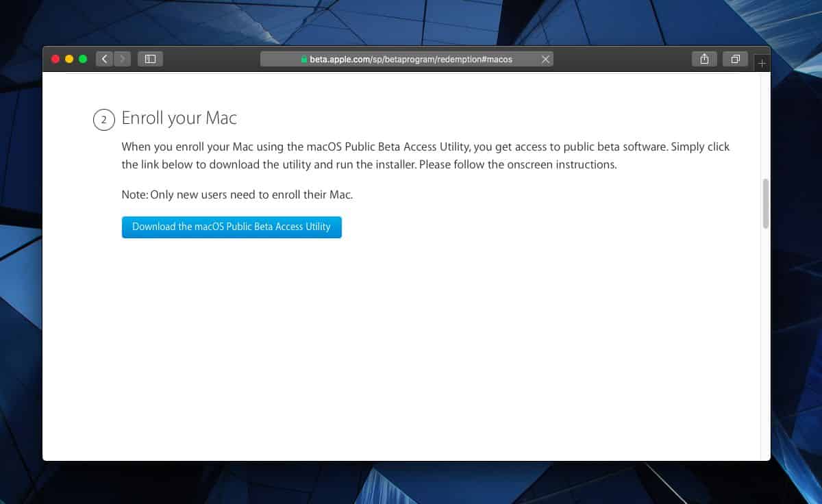The height and width of the screenshot is (504, 822).
Task: Click the window title bar area
Action: coord(206,59)
